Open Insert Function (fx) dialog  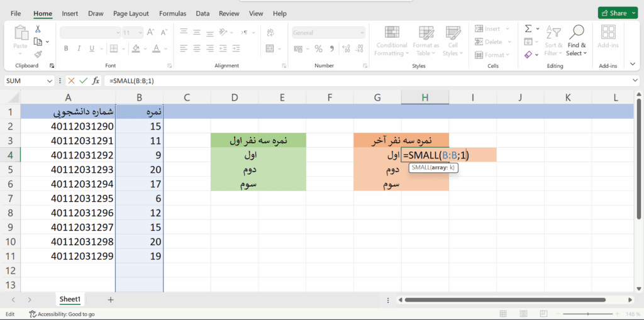click(x=96, y=80)
